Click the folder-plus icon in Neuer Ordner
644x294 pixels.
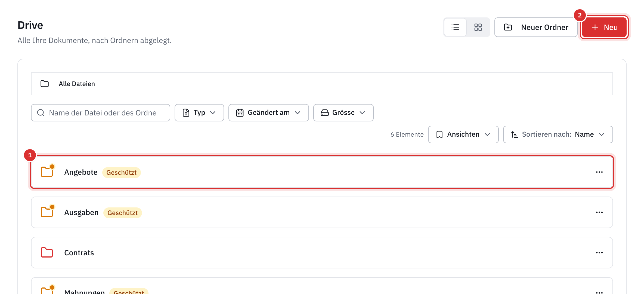coord(508,27)
